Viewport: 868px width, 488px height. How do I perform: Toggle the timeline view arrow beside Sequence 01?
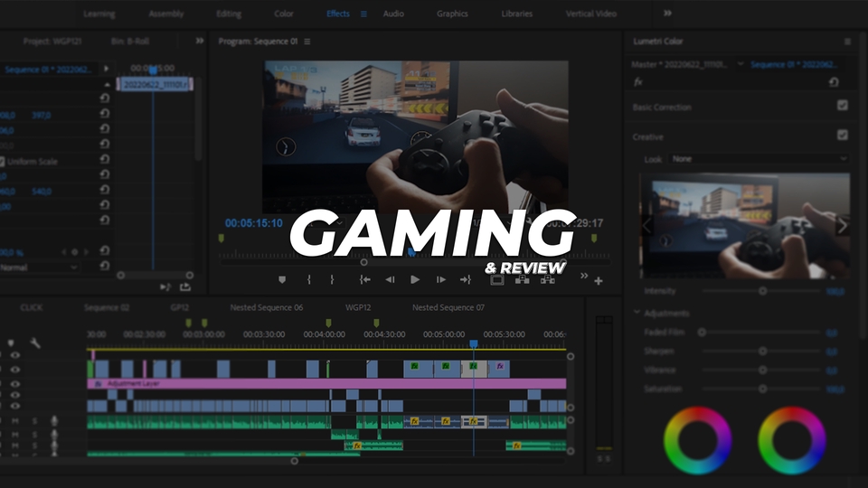pos(106,69)
